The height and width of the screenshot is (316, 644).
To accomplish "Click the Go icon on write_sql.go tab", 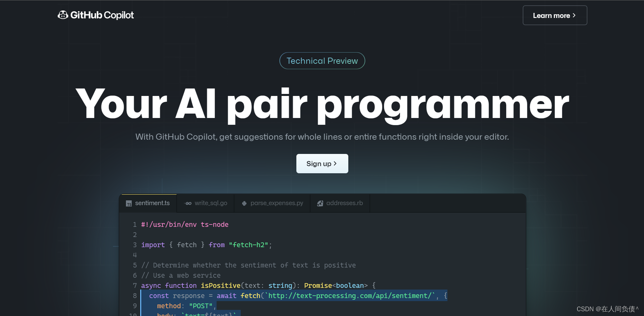I will pyautogui.click(x=188, y=203).
